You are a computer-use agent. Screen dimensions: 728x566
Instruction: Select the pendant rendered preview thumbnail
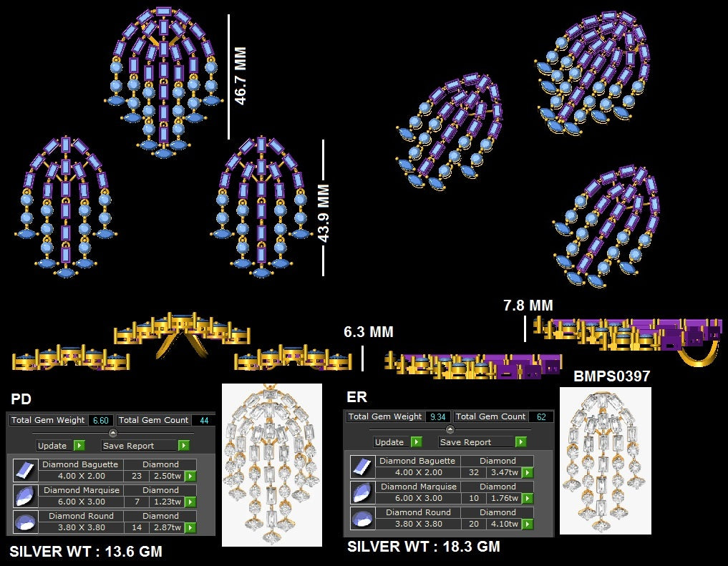tap(271, 464)
